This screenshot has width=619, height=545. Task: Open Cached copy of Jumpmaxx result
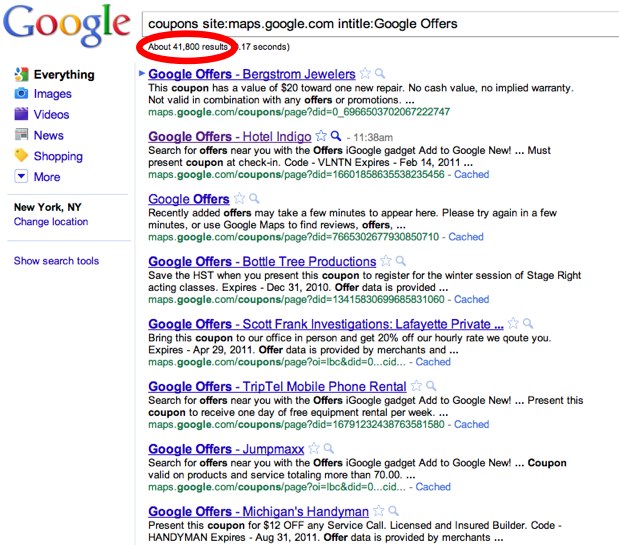[x=433, y=487]
